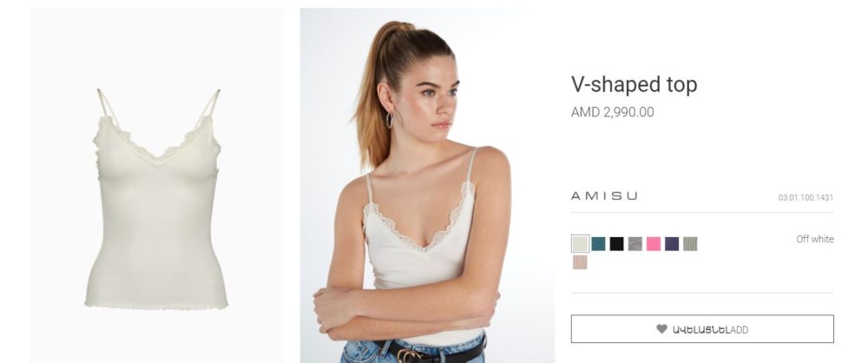The image size is (868, 363).
Task: Select the pink color swatch
Action: [x=654, y=244]
